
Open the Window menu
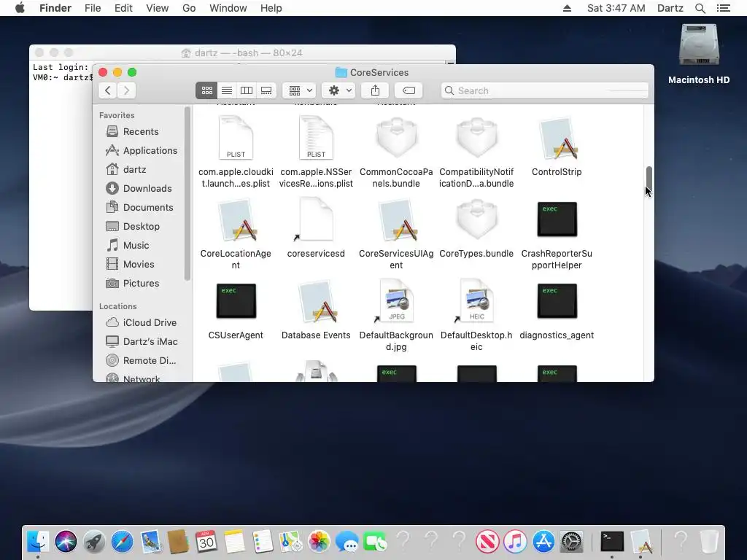(x=228, y=8)
